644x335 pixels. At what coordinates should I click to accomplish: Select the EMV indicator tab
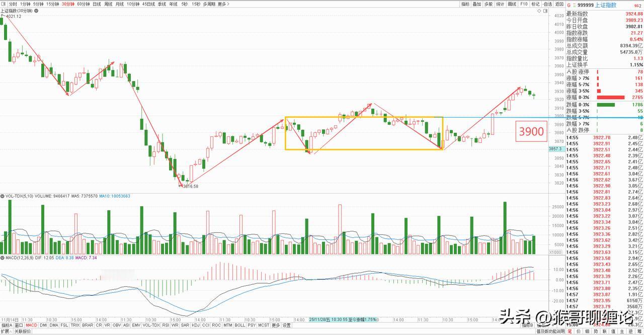(136, 325)
